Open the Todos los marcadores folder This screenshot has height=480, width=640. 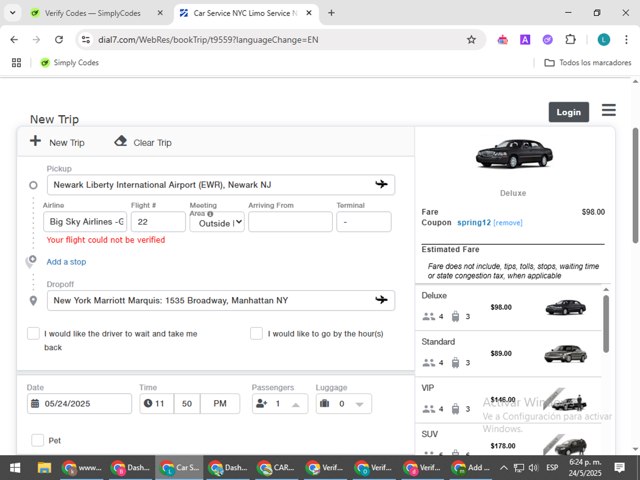588,62
